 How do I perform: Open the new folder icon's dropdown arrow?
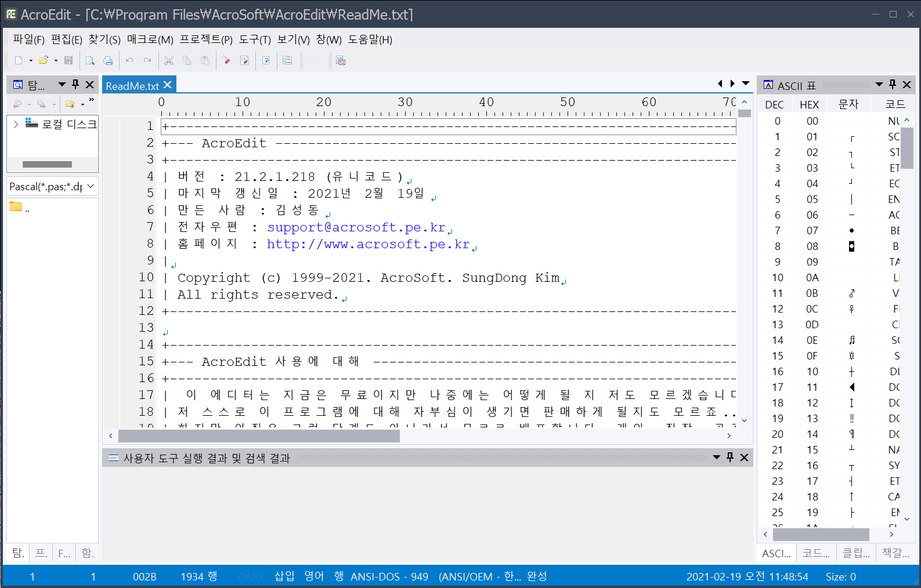click(82, 104)
